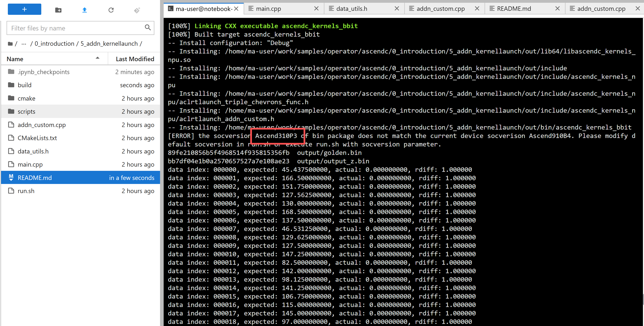Image resolution: width=644 pixels, height=326 pixels.
Task: Click "Linking CXX executable" terminal line
Action: (x=263, y=26)
